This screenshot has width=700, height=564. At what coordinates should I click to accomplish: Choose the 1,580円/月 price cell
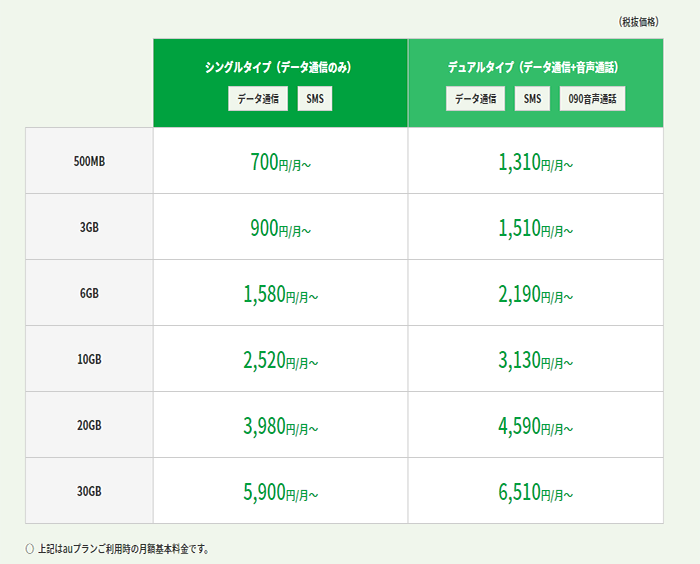coord(280,294)
